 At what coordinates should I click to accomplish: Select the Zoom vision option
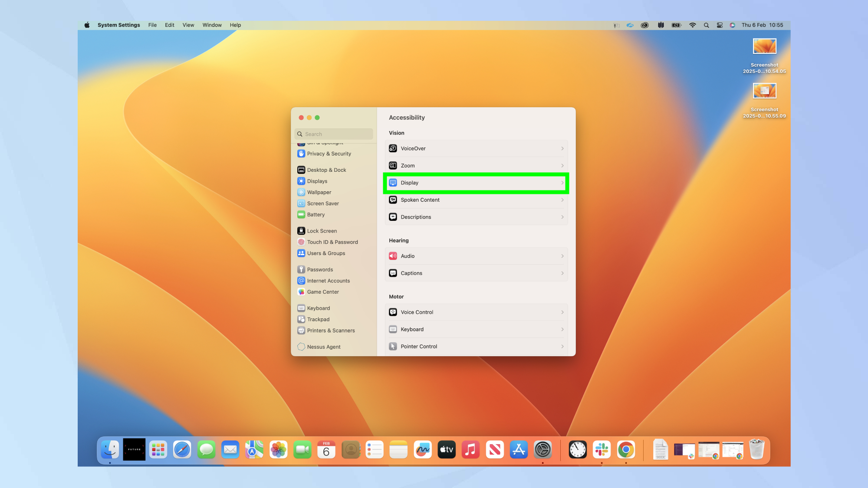pos(476,165)
